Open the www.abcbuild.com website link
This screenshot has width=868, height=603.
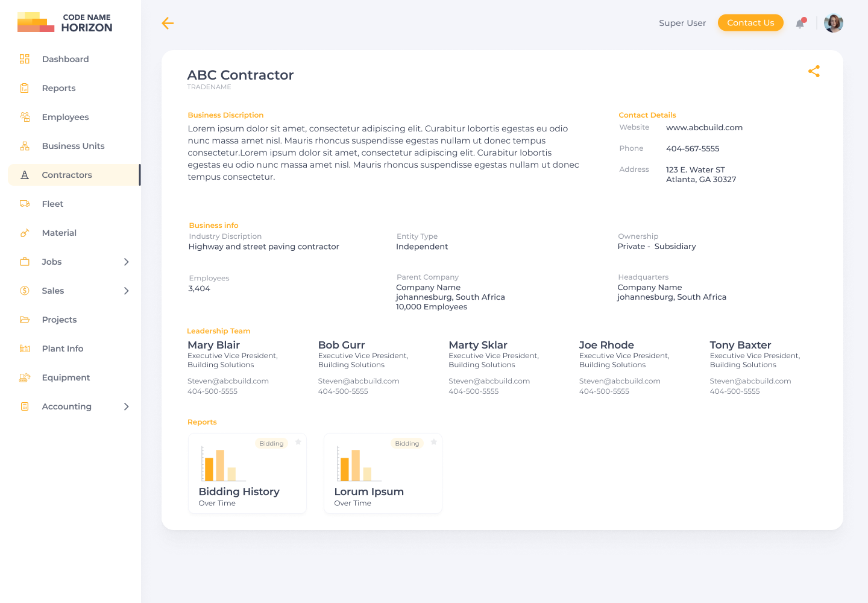704,128
